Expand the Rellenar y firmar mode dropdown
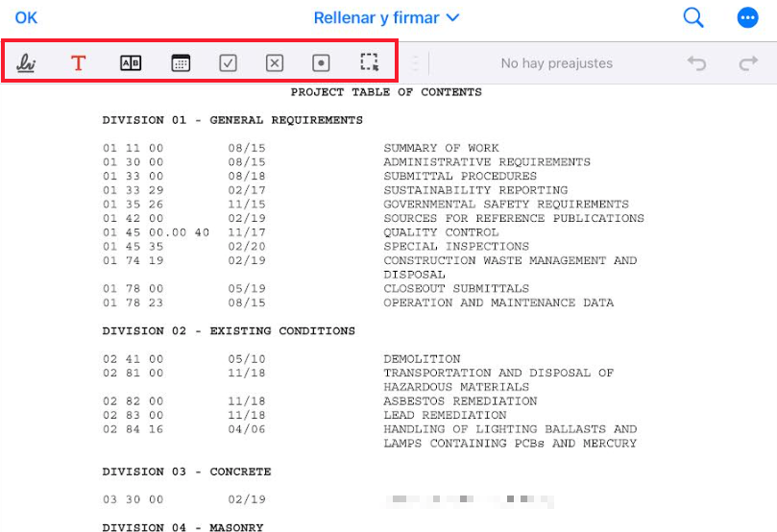 point(387,17)
